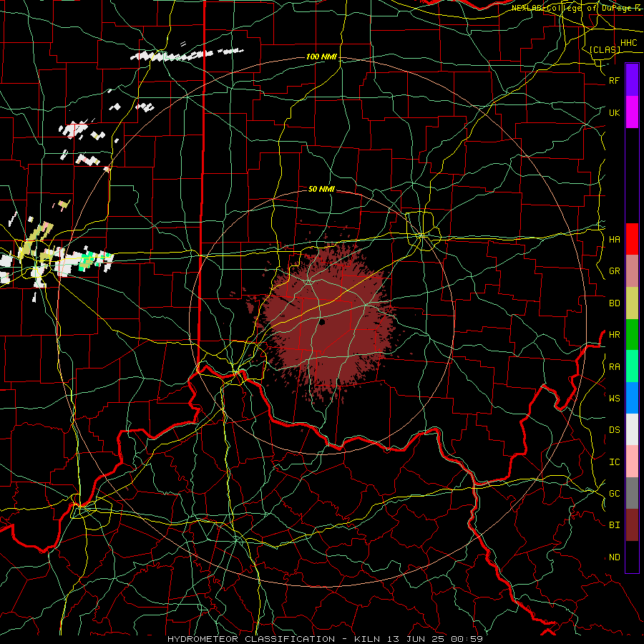Select the BD label in the legend
The width and height of the screenshot is (644, 644).
615,303
